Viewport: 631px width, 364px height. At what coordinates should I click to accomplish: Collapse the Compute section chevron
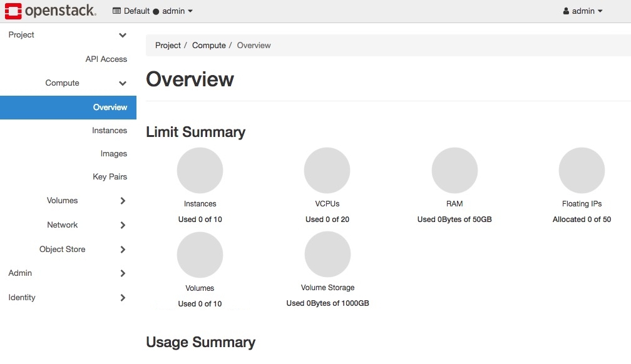(123, 83)
